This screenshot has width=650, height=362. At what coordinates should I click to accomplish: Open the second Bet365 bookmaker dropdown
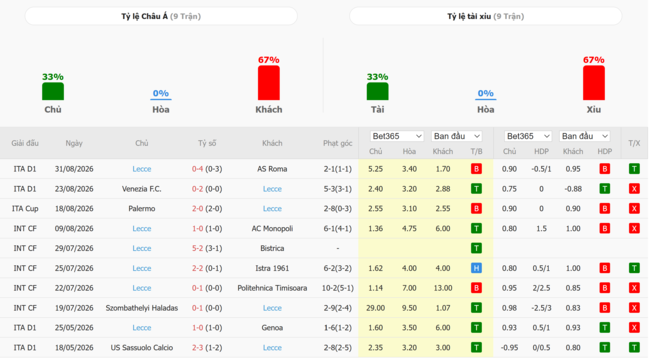528,136
